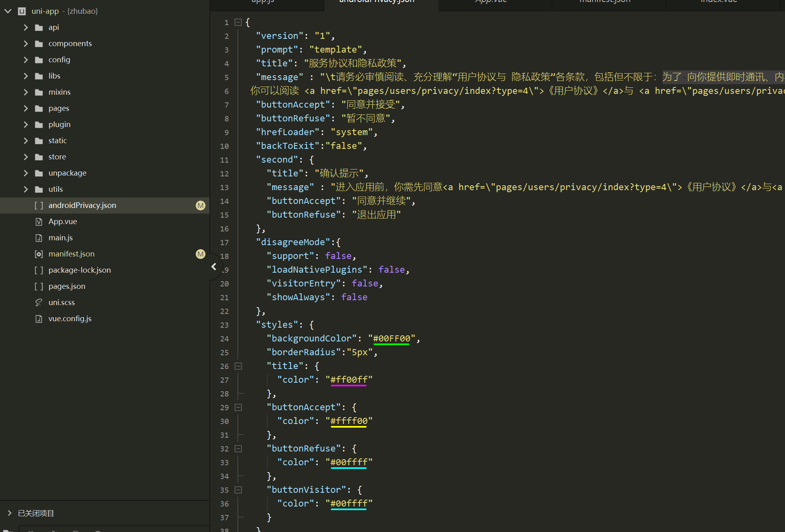Expand the mixins folder
Viewport: 785px width, 532px height.
[26, 92]
